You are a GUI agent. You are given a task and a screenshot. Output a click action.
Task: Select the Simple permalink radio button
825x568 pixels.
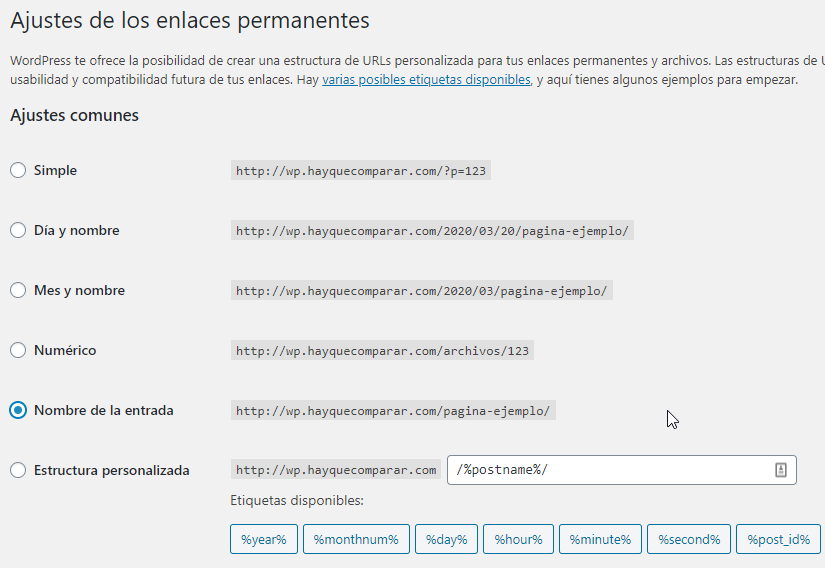18,171
